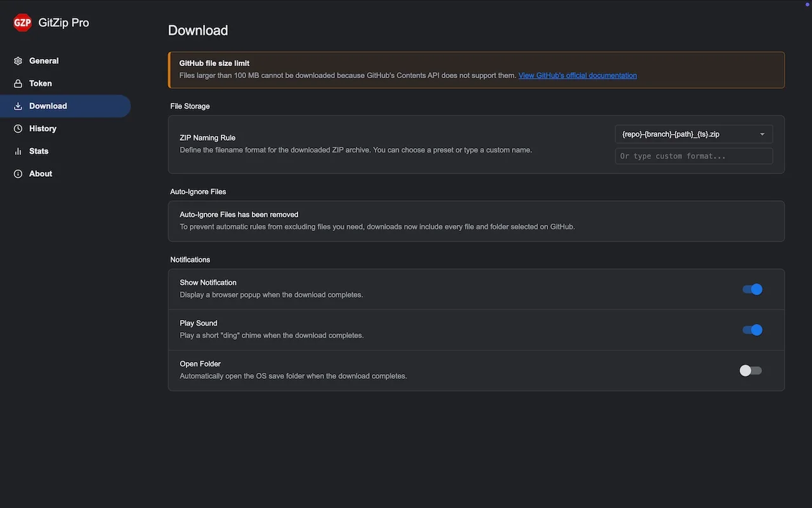Open View GitHub's official documentation link
Screen dimensions: 812x508
[577, 76]
